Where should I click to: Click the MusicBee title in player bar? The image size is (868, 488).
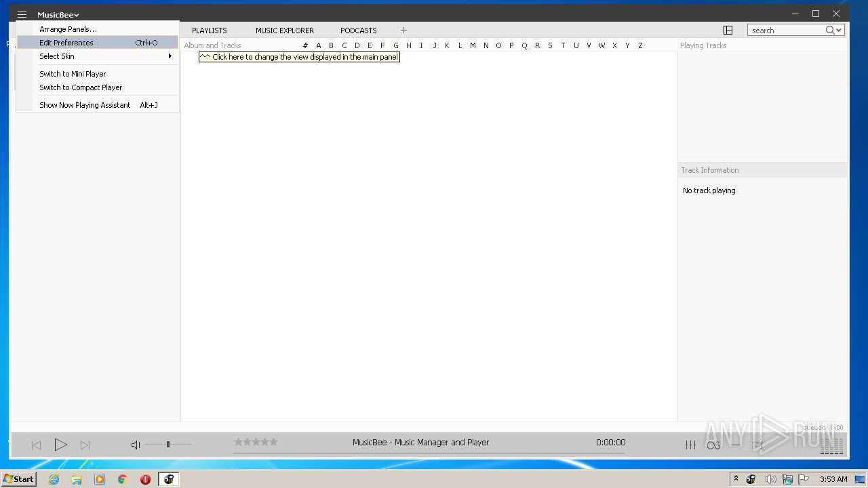[420, 443]
